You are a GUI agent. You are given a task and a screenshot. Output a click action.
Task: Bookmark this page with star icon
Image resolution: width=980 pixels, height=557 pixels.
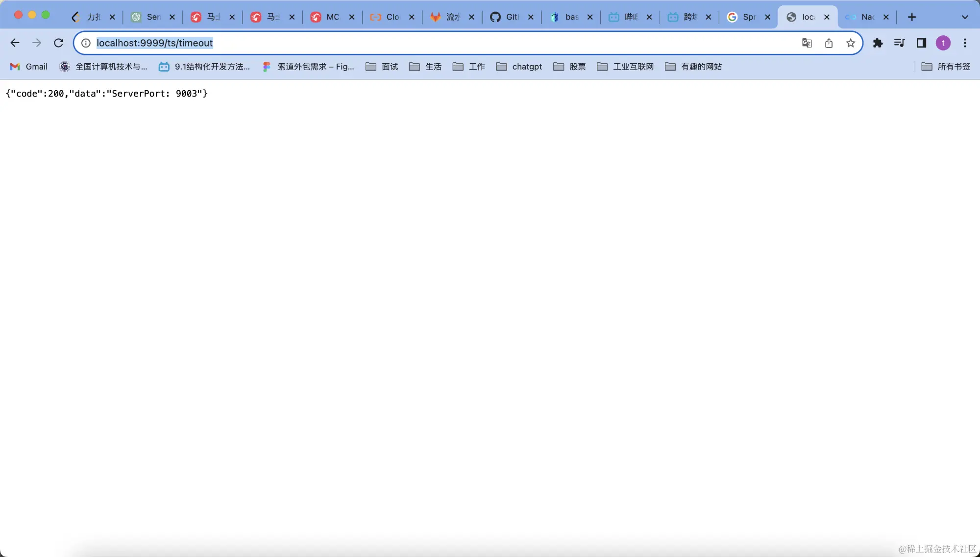tap(851, 43)
